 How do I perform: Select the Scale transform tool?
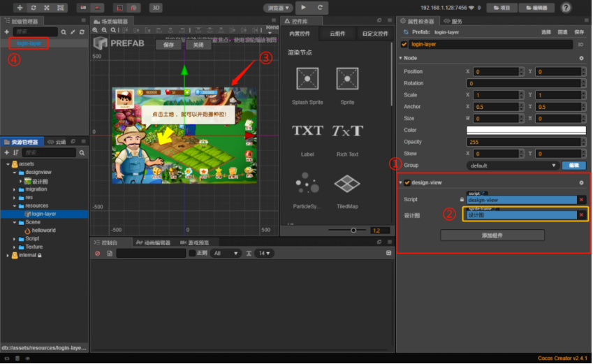pos(47,8)
